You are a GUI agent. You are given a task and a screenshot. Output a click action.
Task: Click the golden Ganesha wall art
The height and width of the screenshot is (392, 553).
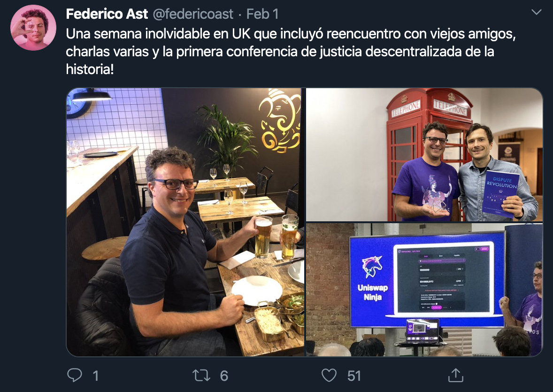point(280,121)
